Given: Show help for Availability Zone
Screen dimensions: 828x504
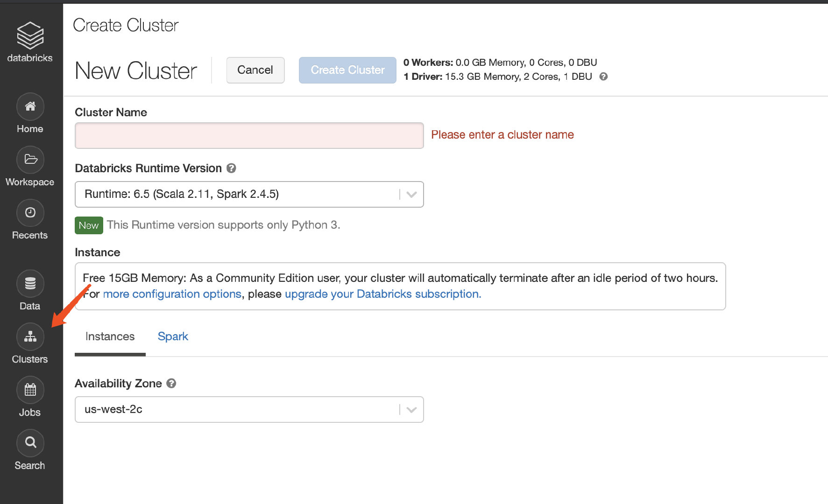Looking at the screenshot, I should pyautogui.click(x=171, y=383).
